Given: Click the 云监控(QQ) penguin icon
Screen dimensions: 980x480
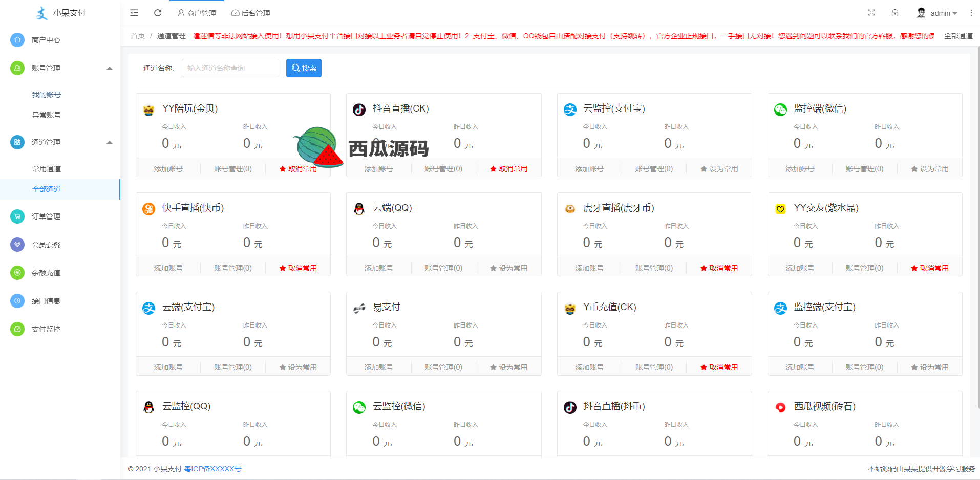Looking at the screenshot, I should pos(148,407).
